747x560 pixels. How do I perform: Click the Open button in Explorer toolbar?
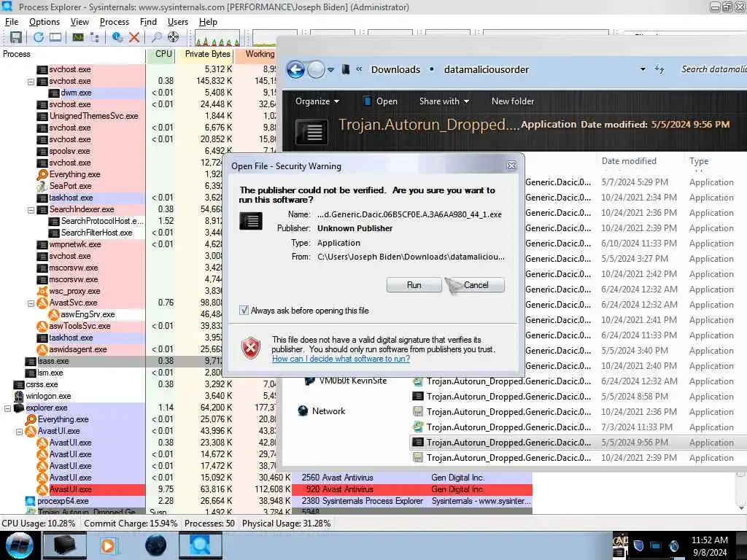point(380,101)
